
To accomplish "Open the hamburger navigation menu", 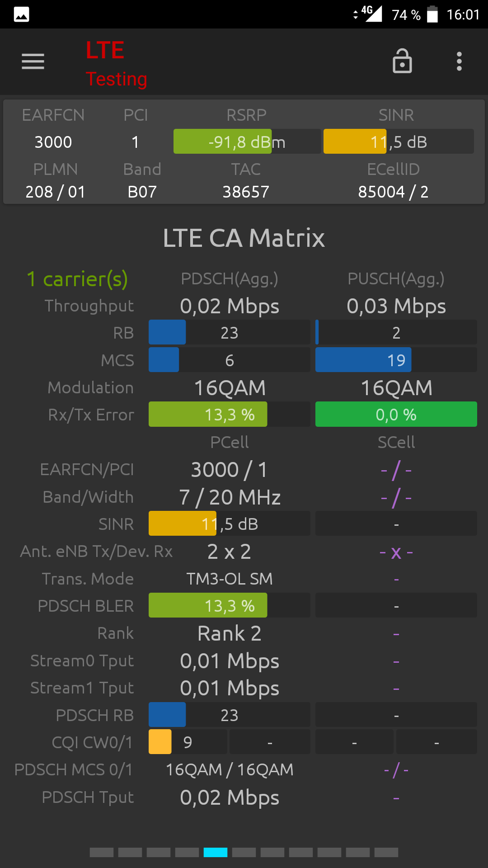I will point(33,61).
